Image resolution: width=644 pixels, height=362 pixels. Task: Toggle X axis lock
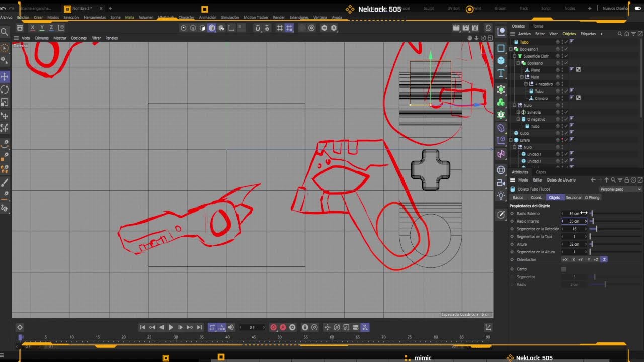point(33,28)
